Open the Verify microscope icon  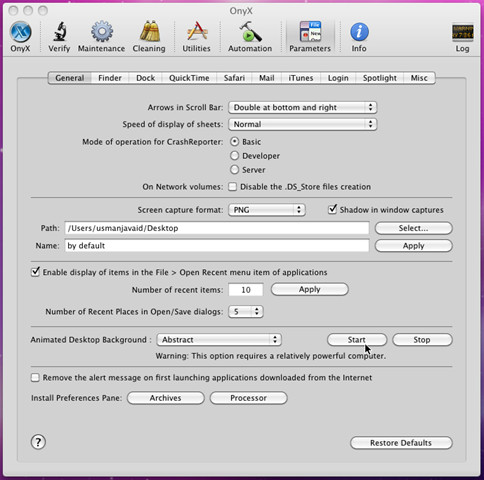pos(59,32)
